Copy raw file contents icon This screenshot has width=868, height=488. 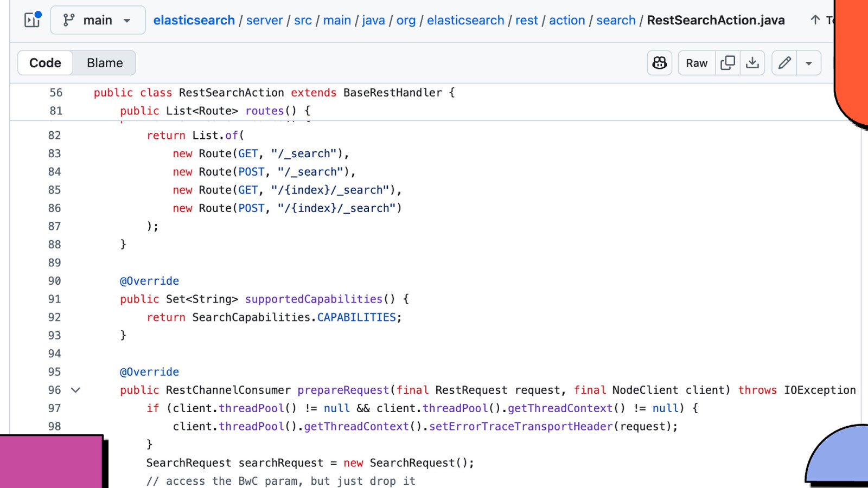pos(727,63)
